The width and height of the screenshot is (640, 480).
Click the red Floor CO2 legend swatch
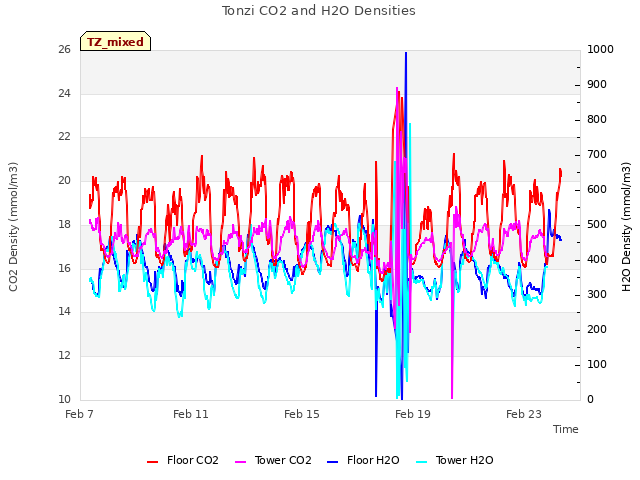[x=152, y=462]
